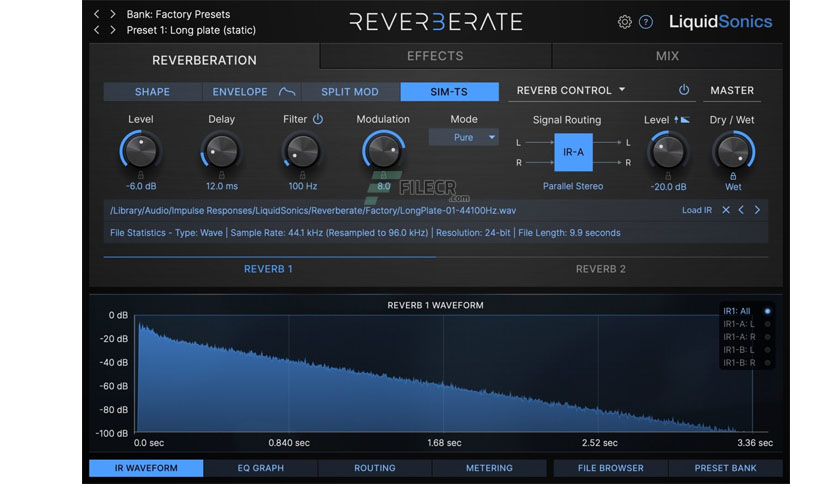Toggle the Filter power button

318,119
